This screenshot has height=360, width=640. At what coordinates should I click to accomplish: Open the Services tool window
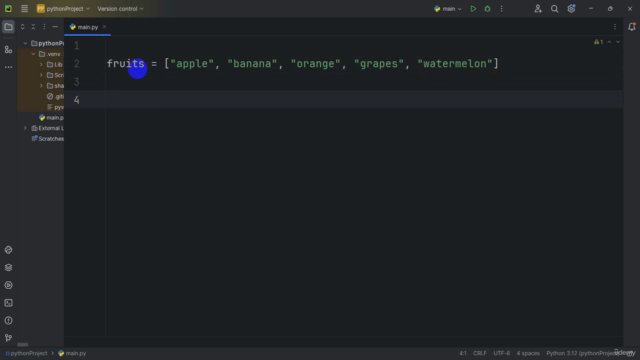click(x=8, y=285)
